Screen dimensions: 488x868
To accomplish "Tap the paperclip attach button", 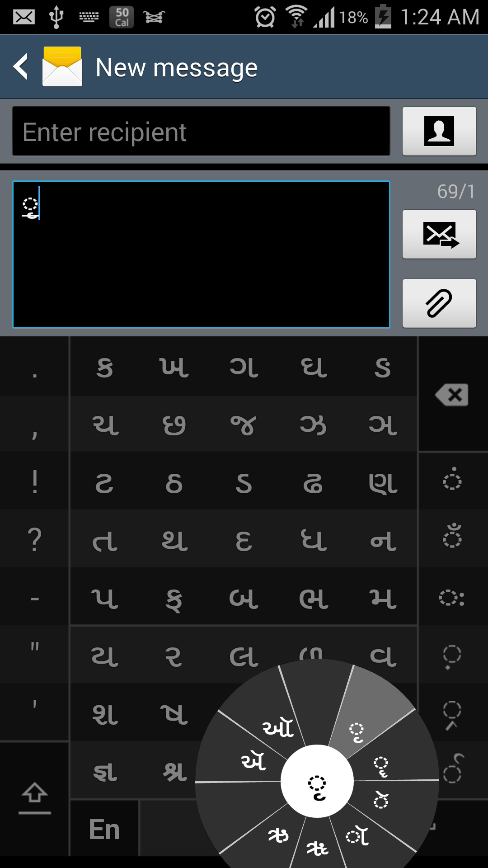I will pyautogui.click(x=439, y=303).
